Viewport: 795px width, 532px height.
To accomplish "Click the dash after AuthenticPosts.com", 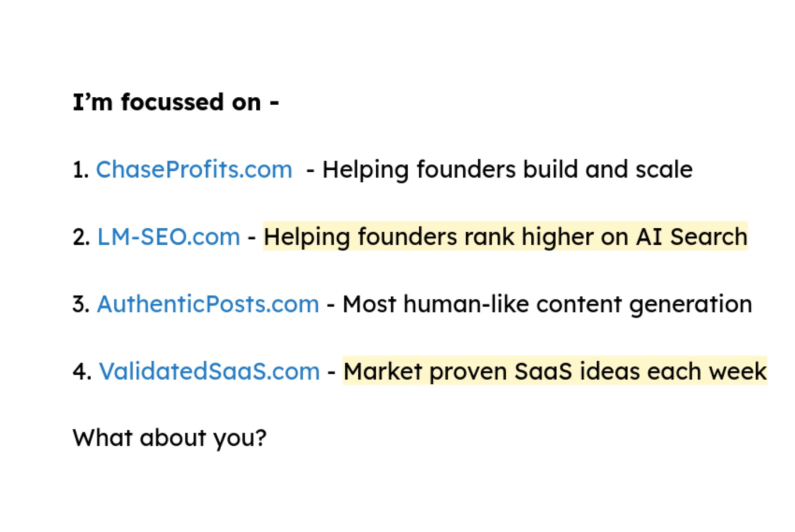I will point(331,305).
